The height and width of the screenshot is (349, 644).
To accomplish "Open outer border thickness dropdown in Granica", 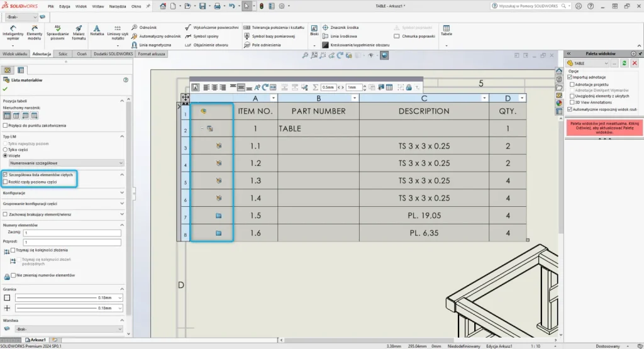I will coord(120,297).
